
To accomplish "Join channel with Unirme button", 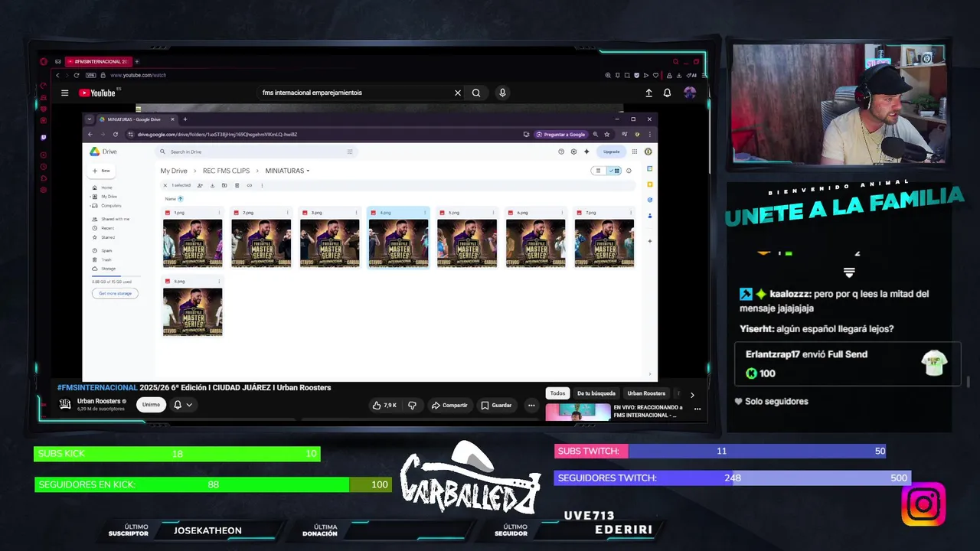I will (151, 405).
